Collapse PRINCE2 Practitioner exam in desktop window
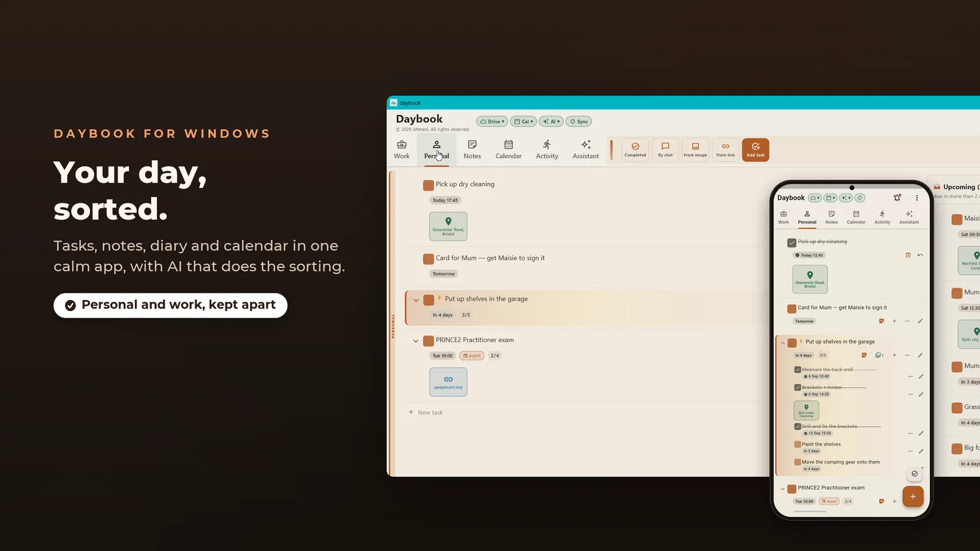Screen dimensions: 980x551 416,341
